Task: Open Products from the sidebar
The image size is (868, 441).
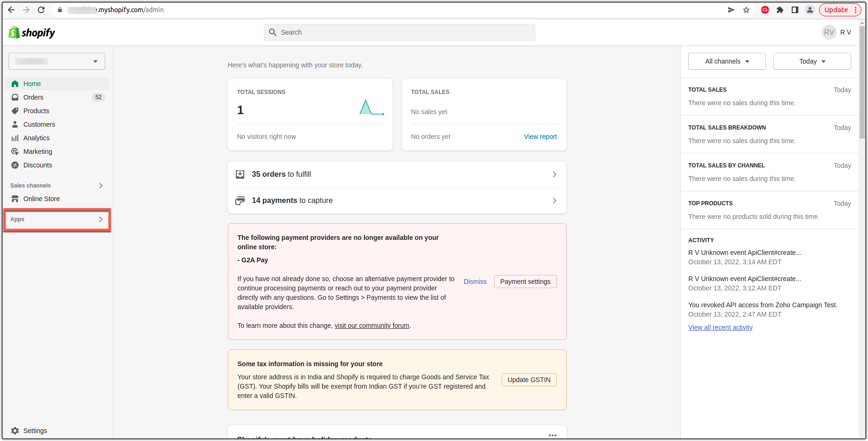Action: pyautogui.click(x=36, y=111)
